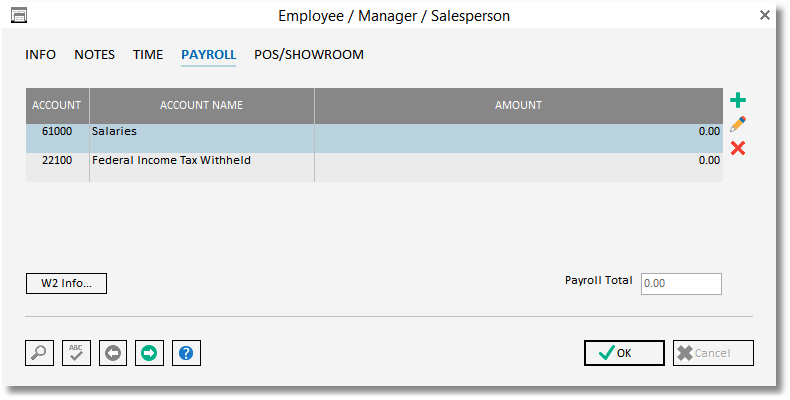
Task: Select the PAYROLL tab
Action: [x=209, y=54]
